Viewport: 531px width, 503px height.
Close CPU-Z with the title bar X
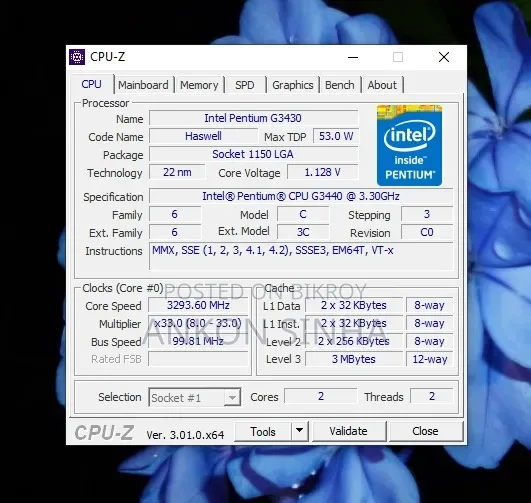[x=444, y=57]
